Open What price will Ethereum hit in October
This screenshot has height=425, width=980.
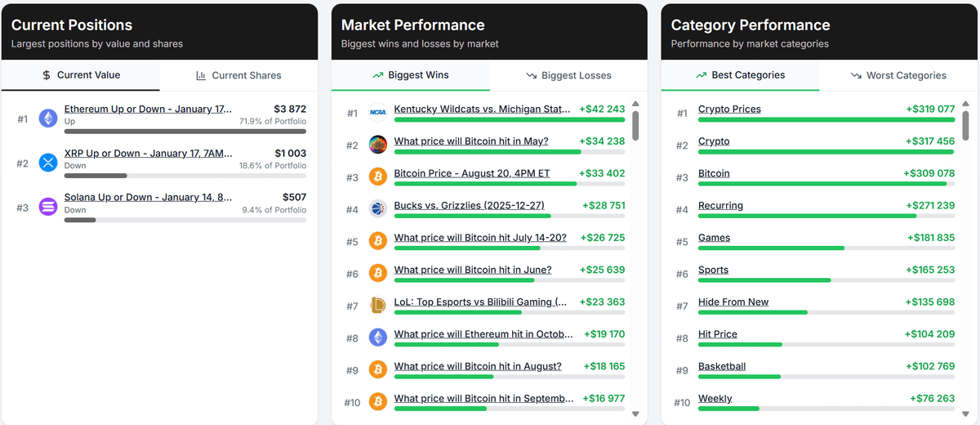pos(483,333)
